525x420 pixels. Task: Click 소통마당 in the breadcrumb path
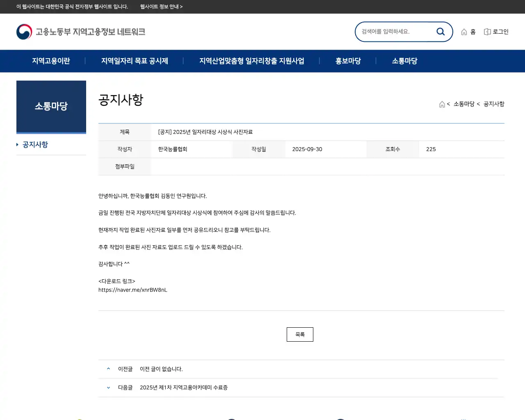(464, 104)
